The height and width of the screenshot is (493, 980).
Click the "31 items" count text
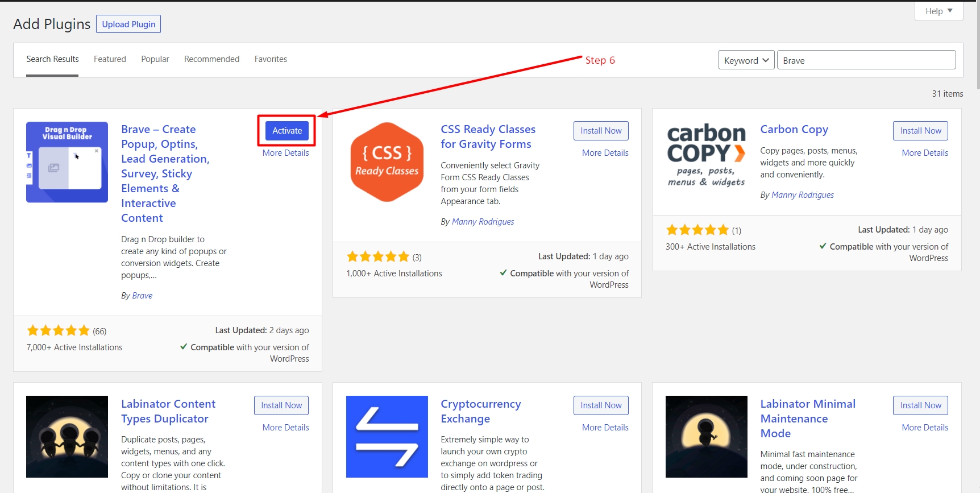click(947, 94)
